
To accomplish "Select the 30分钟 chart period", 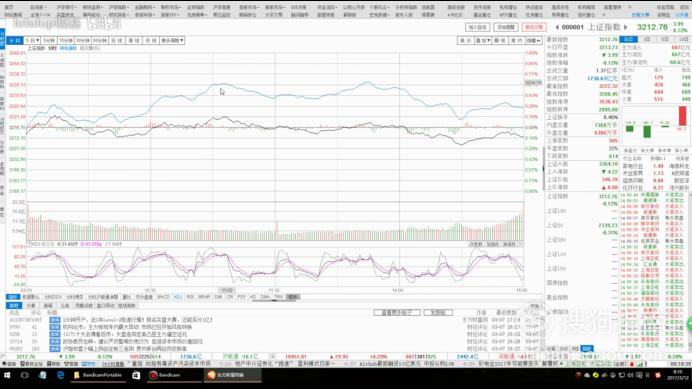I will point(83,40).
